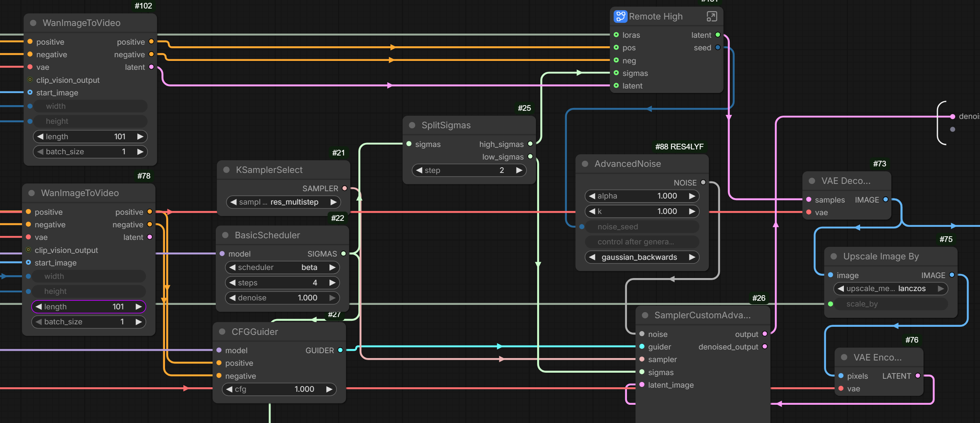
Task: Click the Remote High expand subgraph icon
Action: click(x=712, y=17)
